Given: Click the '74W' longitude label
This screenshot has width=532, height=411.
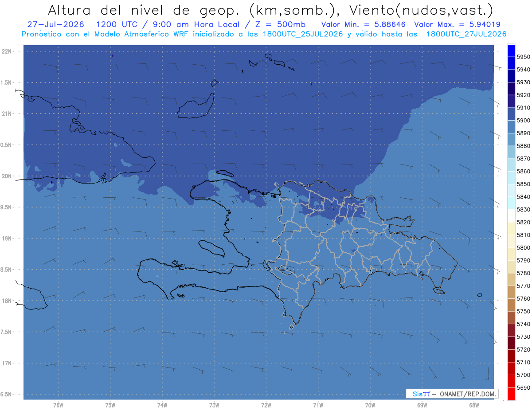Looking at the screenshot, I should pos(162,405).
